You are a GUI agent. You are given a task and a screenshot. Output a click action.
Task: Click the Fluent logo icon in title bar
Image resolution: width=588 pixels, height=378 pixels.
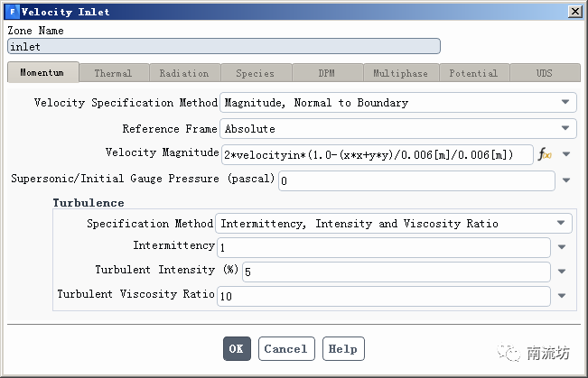tap(11, 11)
